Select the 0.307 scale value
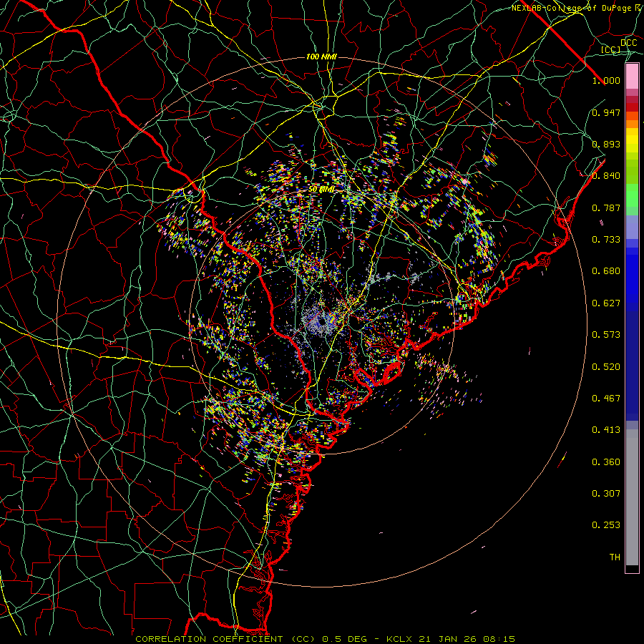The image size is (644, 644). tap(606, 494)
